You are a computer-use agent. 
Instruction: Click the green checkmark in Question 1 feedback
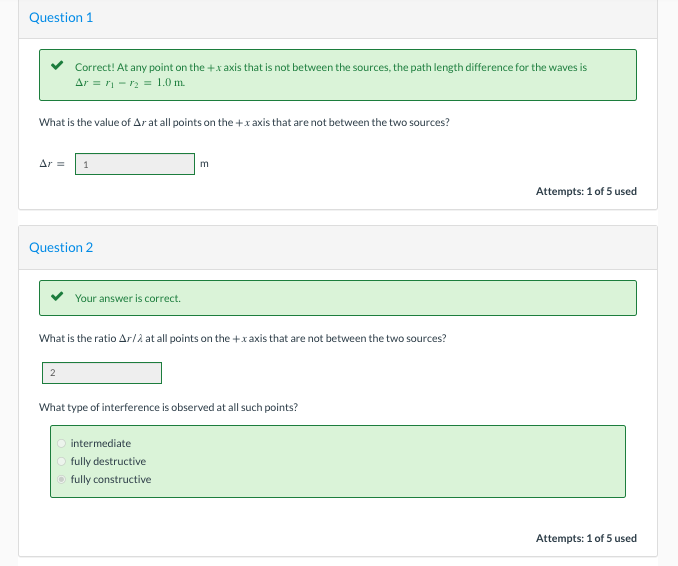tap(59, 67)
